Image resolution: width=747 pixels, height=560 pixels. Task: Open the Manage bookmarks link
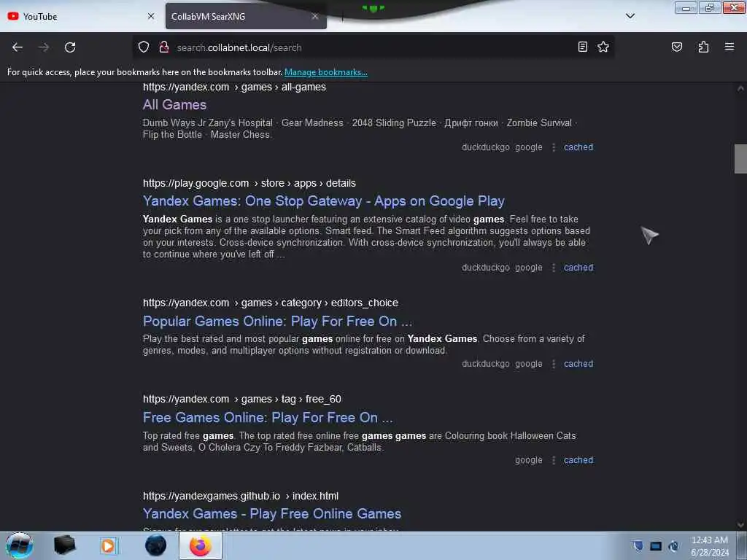tap(326, 72)
